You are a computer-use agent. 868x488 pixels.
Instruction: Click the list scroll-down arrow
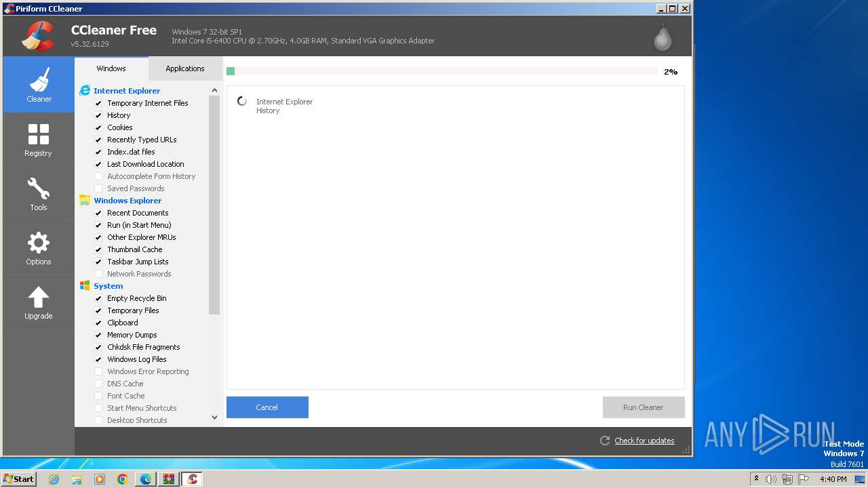[214, 418]
